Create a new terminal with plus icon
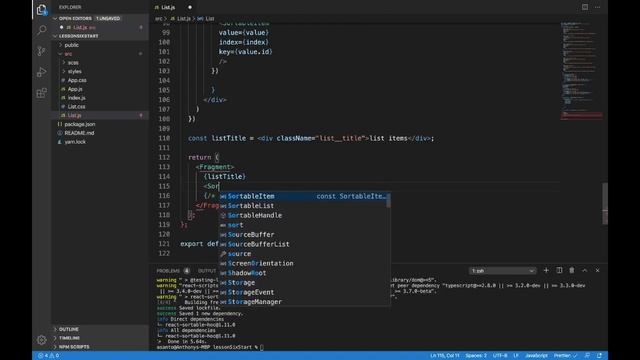 click(x=546, y=270)
